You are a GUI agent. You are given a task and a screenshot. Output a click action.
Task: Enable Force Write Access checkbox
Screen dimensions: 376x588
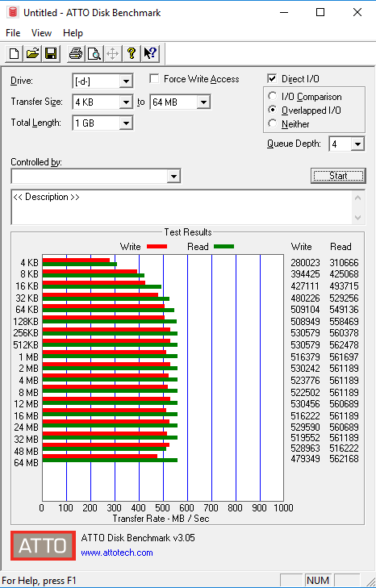pos(154,79)
